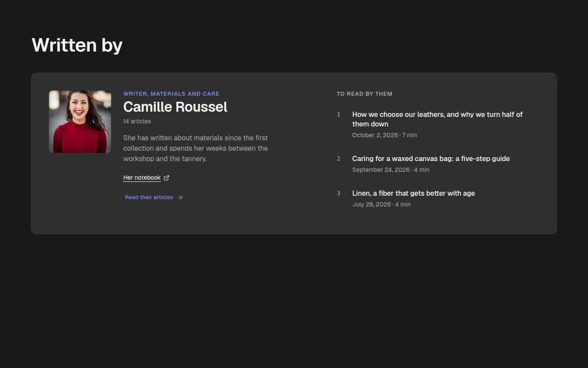
Task: Click the September 24, 2026 · 4 min line
Action: pyautogui.click(x=391, y=170)
